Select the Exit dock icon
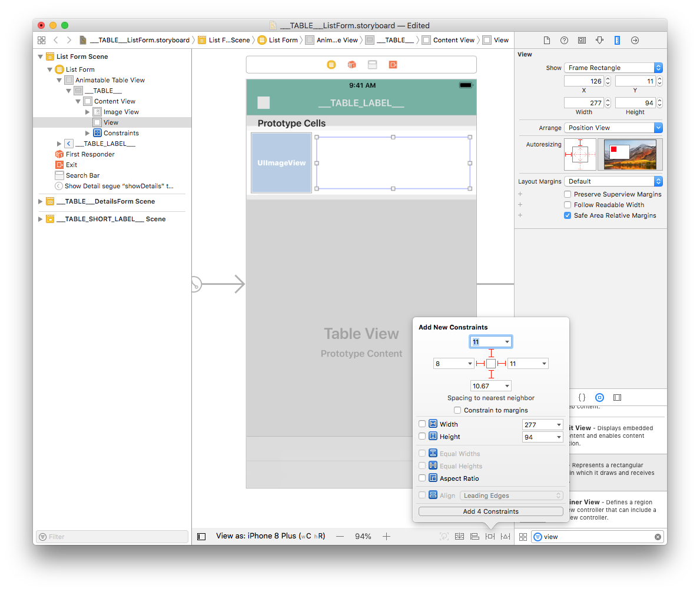Viewport: 700px width, 592px height. point(393,65)
